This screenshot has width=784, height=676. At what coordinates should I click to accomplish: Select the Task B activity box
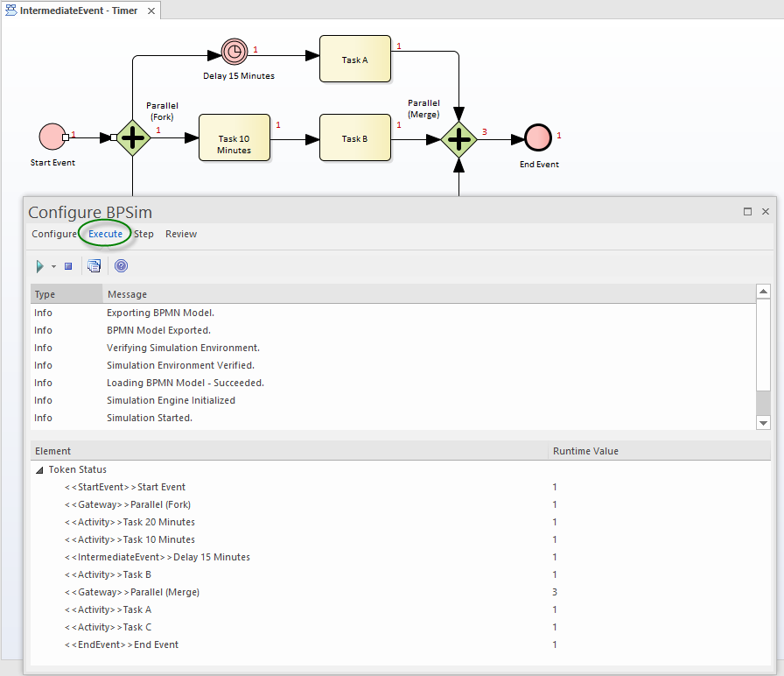(x=355, y=137)
